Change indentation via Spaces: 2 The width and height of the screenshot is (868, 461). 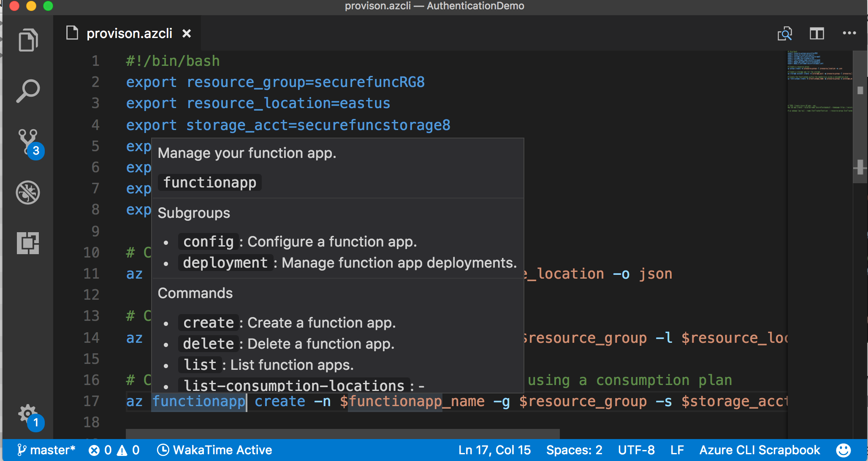click(x=574, y=450)
